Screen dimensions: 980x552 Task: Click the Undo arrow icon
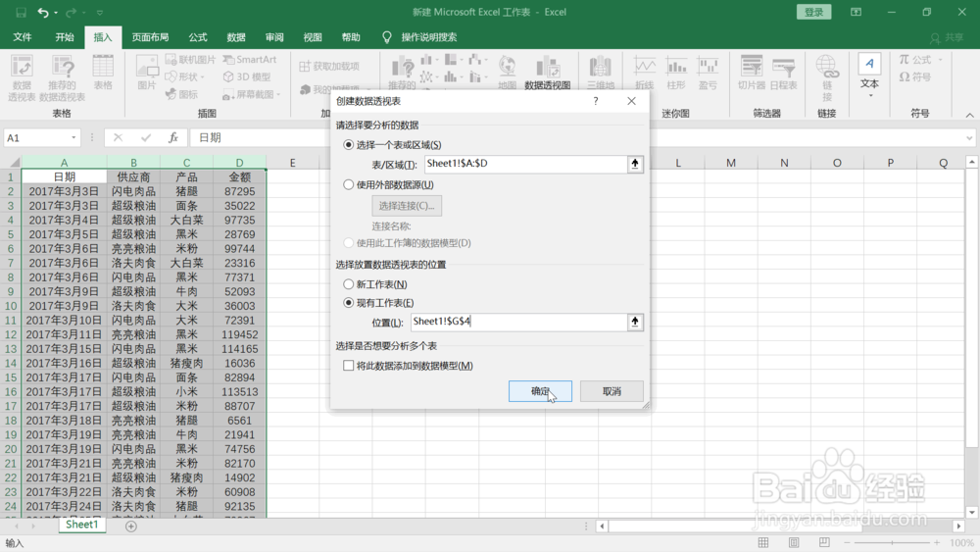coord(42,12)
